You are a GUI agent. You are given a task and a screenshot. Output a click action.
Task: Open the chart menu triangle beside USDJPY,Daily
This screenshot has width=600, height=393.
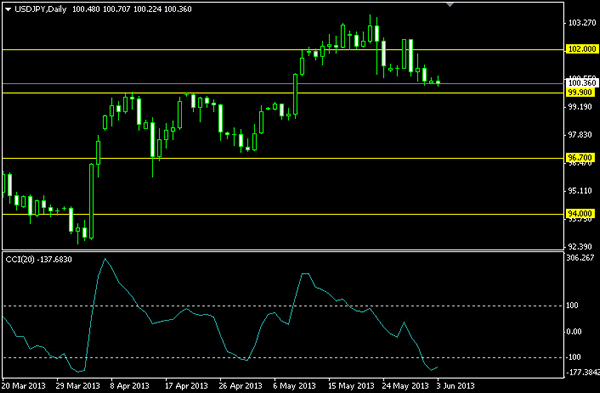coord(8,9)
